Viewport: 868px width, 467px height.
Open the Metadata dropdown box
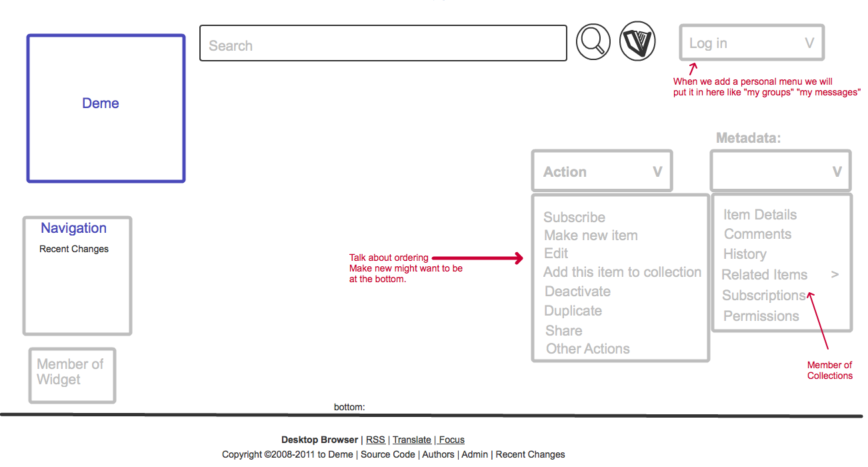tap(780, 171)
